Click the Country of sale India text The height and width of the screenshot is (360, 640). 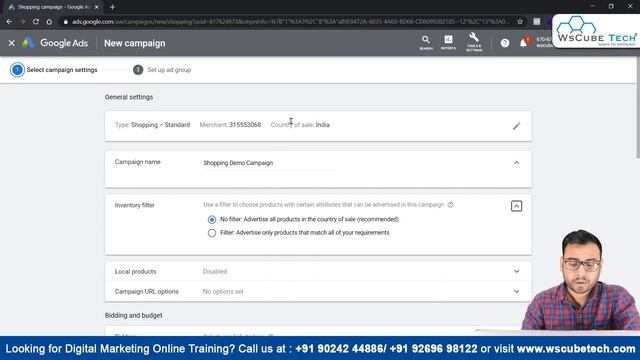point(300,125)
